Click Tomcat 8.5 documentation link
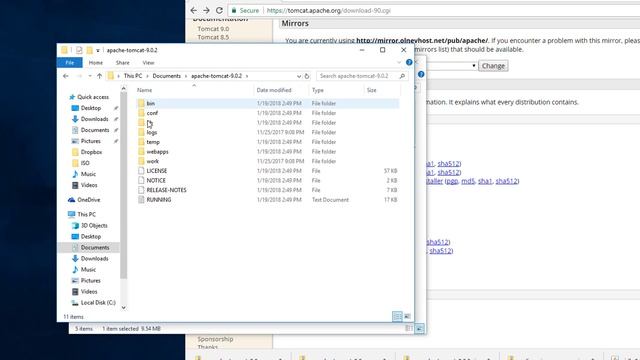Viewport: 640px width, 360px height. [x=213, y=37]
